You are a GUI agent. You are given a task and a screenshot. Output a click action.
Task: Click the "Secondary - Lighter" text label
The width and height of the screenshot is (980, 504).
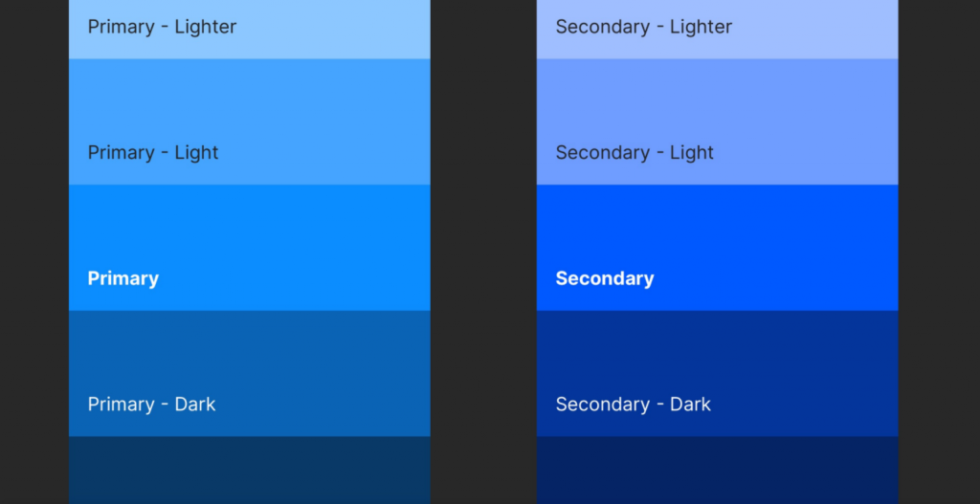point(644,27)
